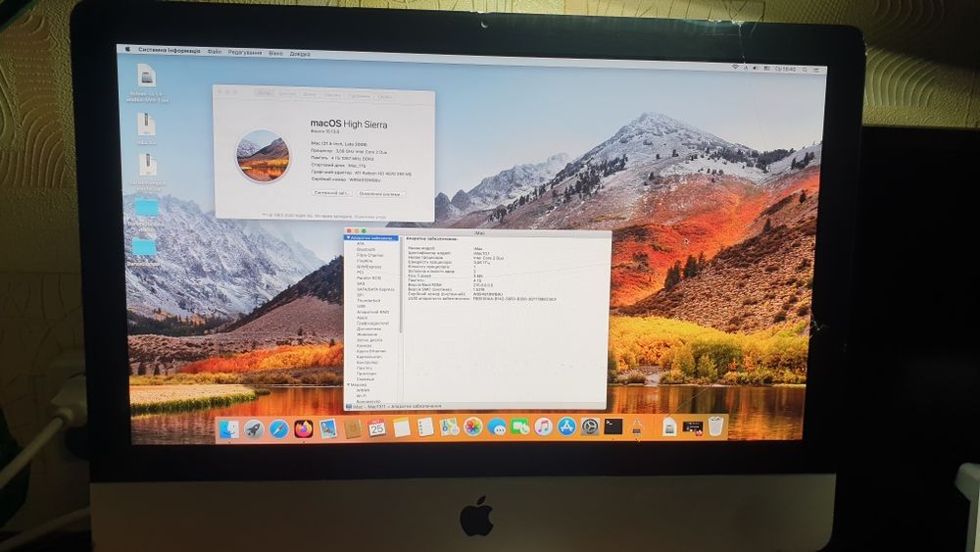Open Calendar icon showing 25

(x=377, y=428)
